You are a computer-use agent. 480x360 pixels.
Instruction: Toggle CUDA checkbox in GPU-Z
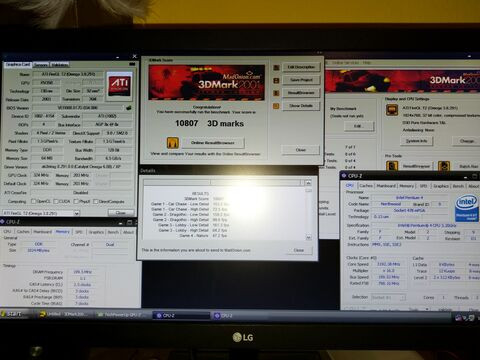pyautogui.click(x=56, y=201)
